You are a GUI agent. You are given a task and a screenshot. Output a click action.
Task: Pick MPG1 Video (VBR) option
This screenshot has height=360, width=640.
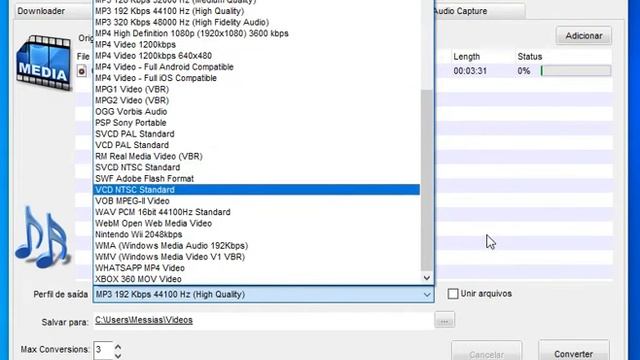pyautogui.click(x=256, y=89)
